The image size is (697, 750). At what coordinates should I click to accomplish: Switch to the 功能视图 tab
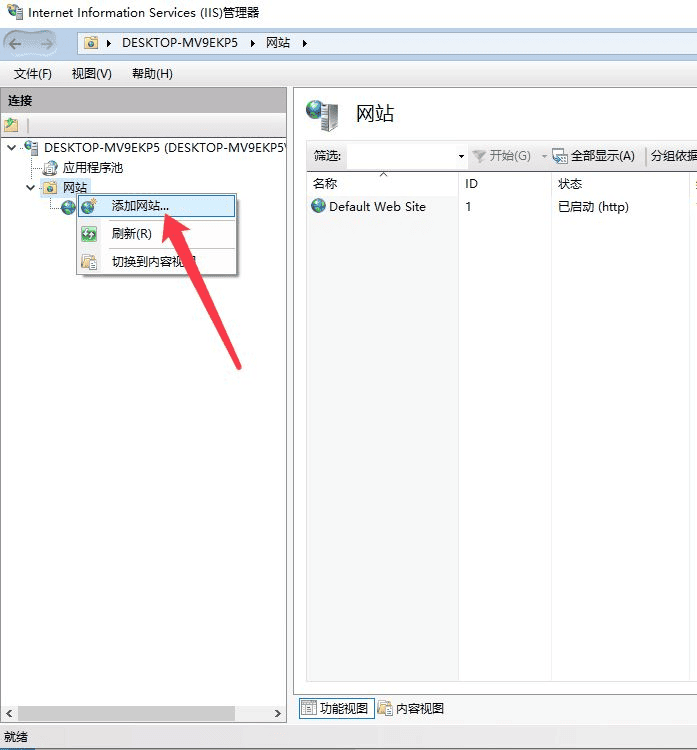[336, 708]
